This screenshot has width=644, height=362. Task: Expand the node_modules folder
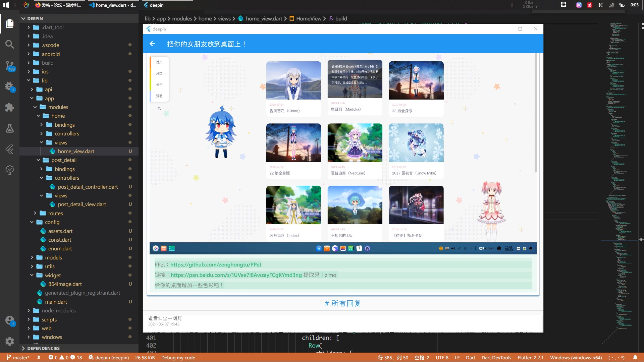(59, 311)
